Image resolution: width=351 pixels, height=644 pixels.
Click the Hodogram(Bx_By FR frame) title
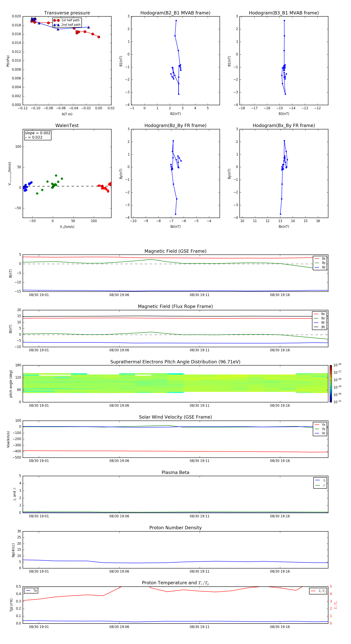click(x=284, y=125)
